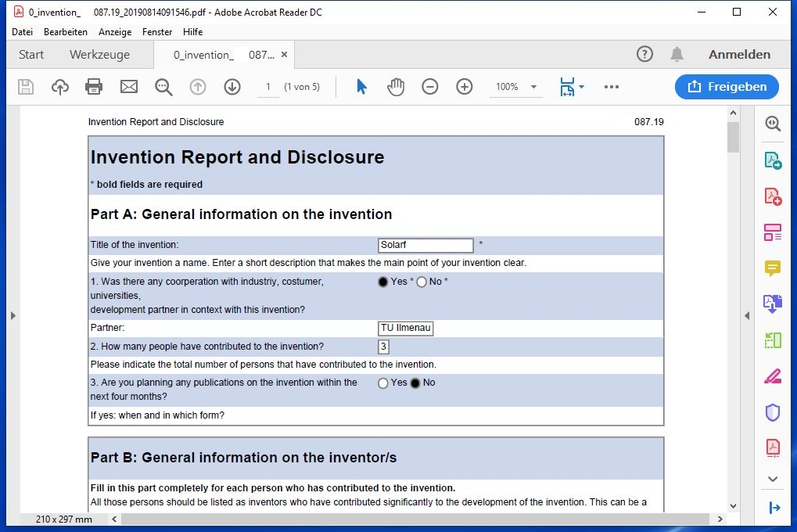Select the arrow selection tool
Screen dimensions: 797x532
coord(361,87)
